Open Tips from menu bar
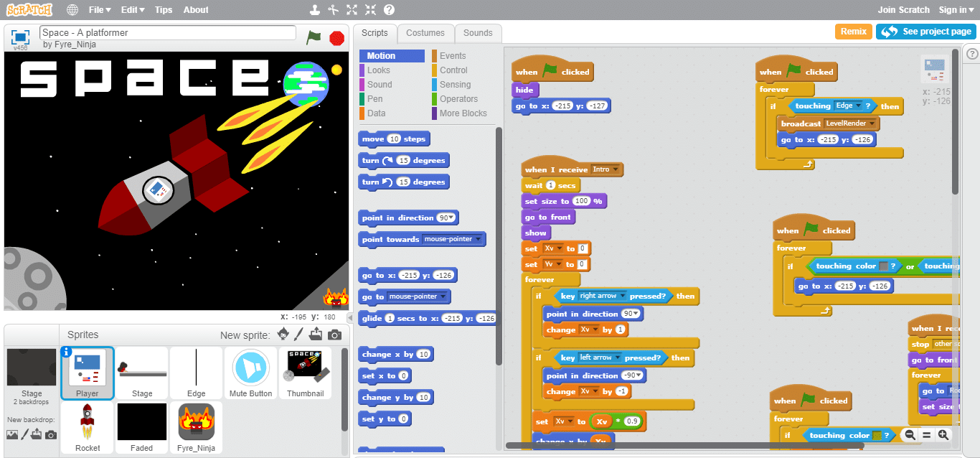 pos(164,10)
